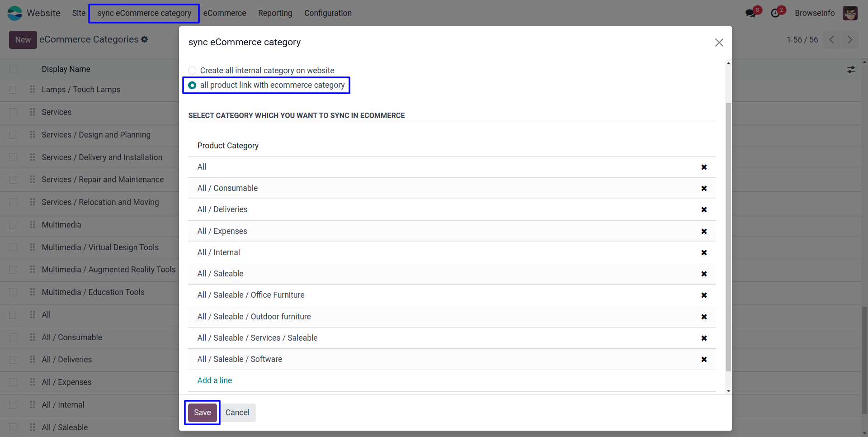Click 'Add a line' link
The width and height of the screenshot is (868, 437).
(x=215, y=380)
